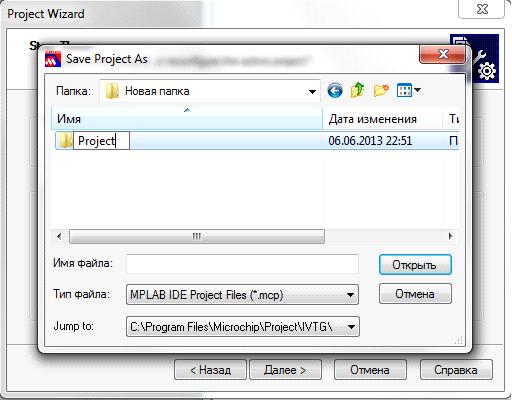Click the Далее > wizard button
The image size is (512, 400).
click(x=285, y=370)
